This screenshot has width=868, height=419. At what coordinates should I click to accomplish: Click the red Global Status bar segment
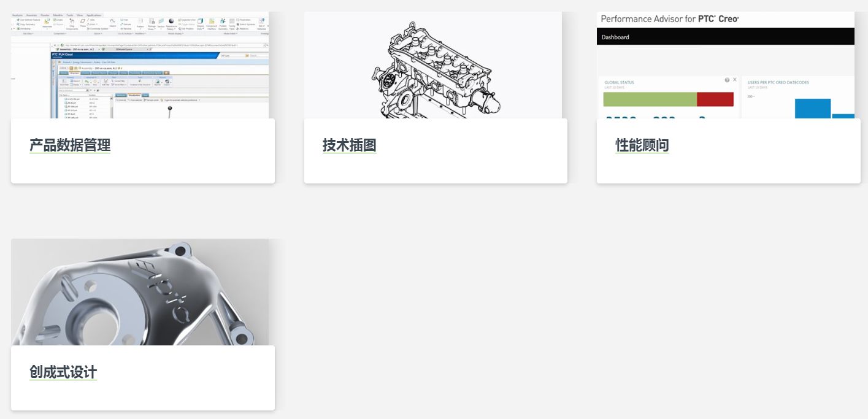[715, 99]
